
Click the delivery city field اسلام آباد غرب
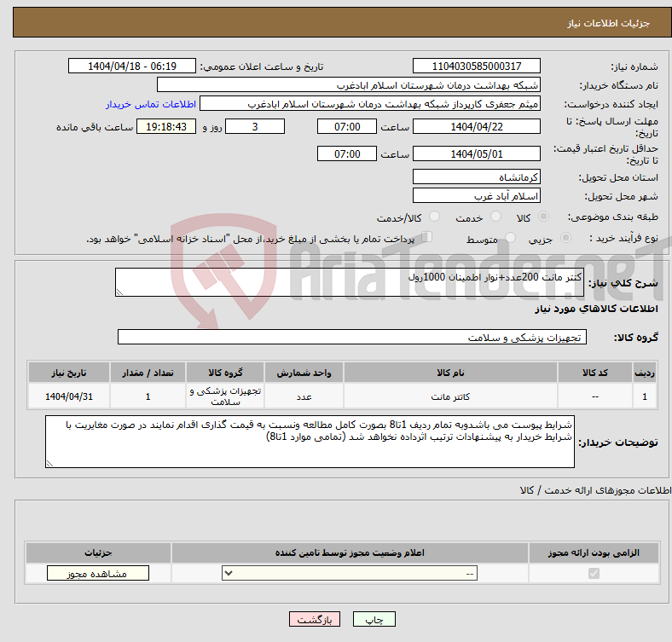[x=477, y=195]
